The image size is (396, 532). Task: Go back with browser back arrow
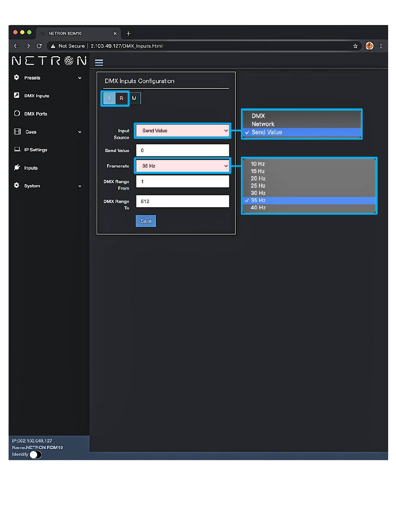(16, 46)
